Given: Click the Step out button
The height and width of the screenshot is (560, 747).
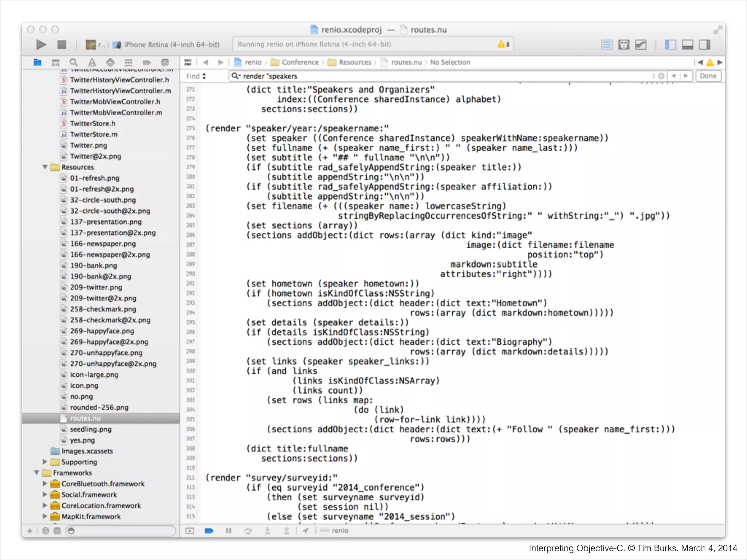Looking at the screenshot, I should [x=287, y=531].
